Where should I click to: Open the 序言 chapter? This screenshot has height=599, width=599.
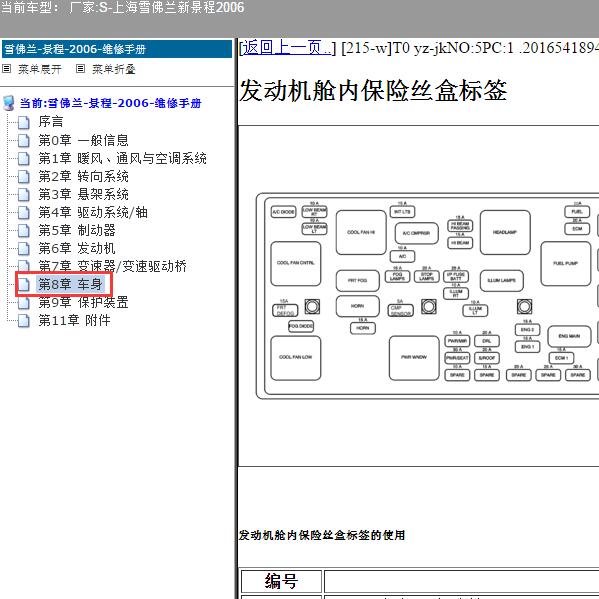pos(51,121)
